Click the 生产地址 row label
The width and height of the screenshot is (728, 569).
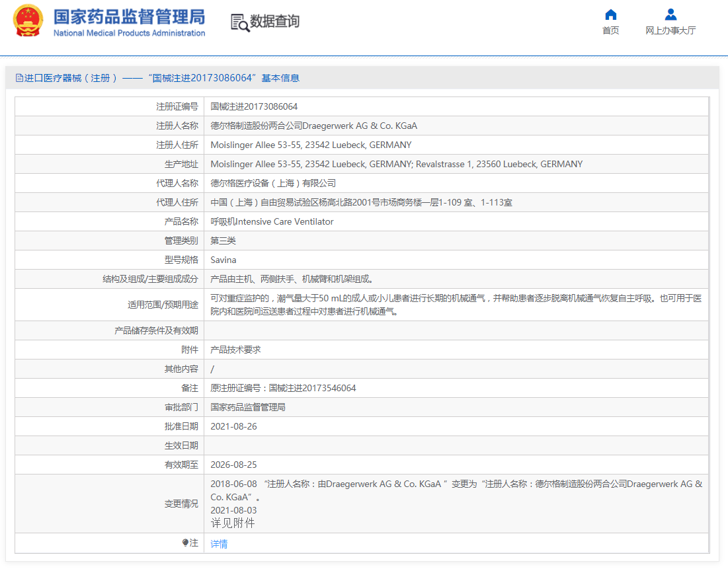click(181, 165)
